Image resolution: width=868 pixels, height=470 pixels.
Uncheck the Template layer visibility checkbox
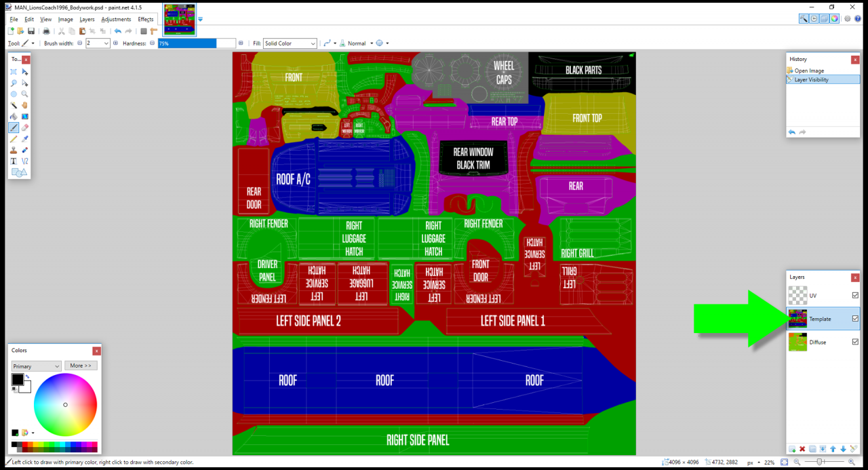pos(855,319)
